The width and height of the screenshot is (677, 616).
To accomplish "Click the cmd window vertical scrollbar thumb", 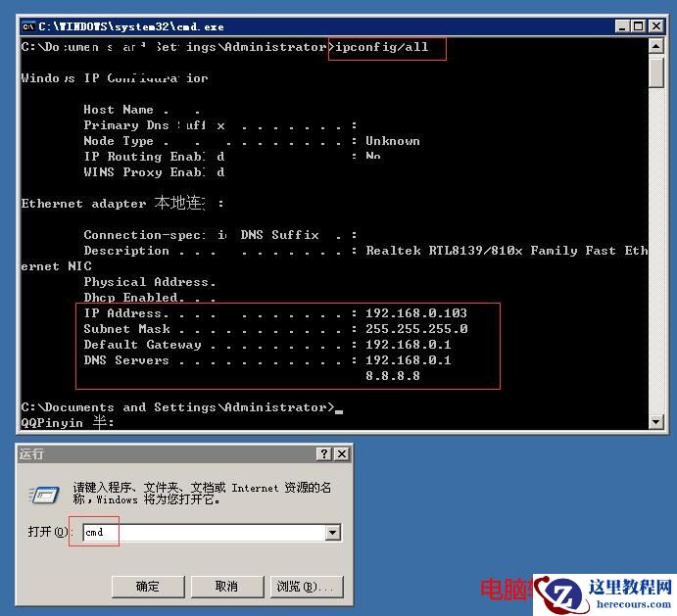I will pyautogui.click(x=655, y=71).
